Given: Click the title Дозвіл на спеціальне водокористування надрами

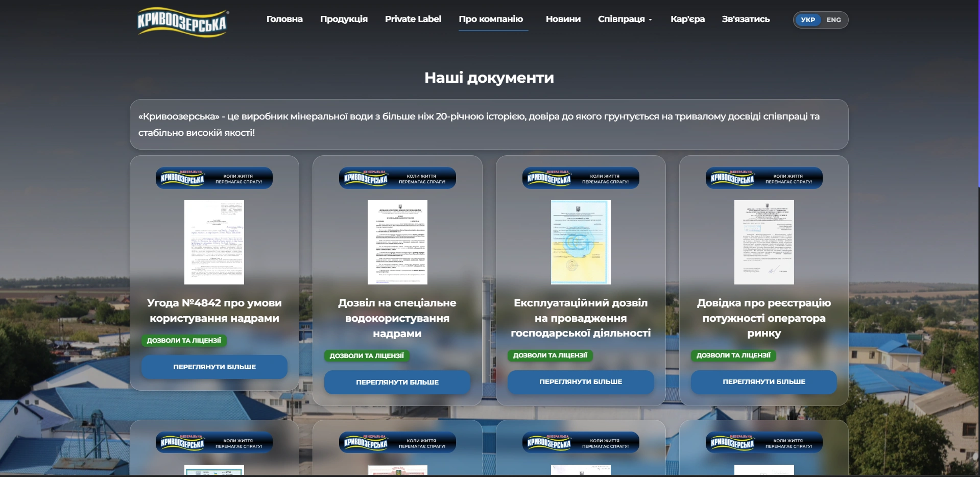Looking at the screenshot, I should tap(397, 318).
